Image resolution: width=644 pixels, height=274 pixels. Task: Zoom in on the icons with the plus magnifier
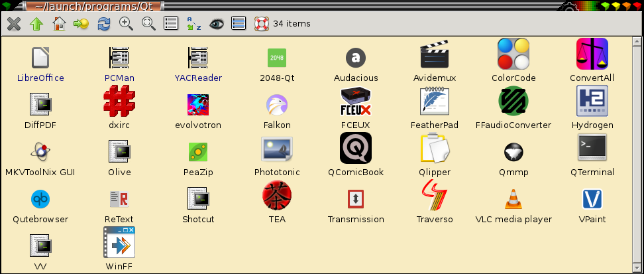click(x=126, y=23)
